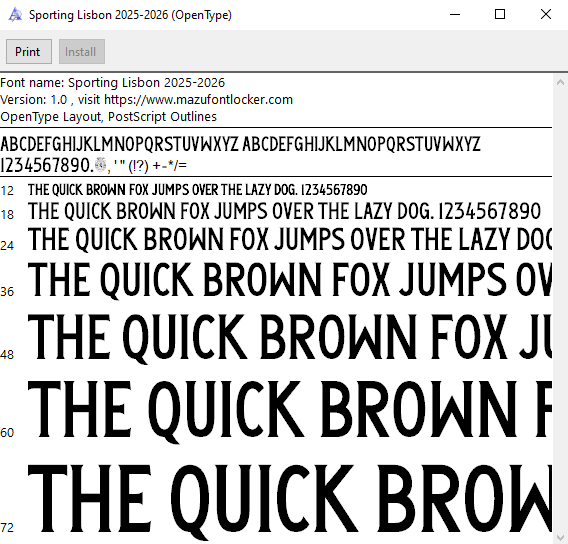
Task: Click the scrollbar down arrow
Action: (x=560, y=537)
